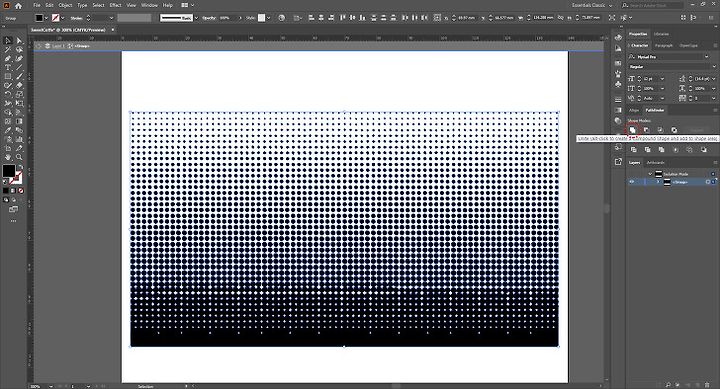This screenshot has height=389, width=720.
Task: Open the Effect menu
Action: 115,6
